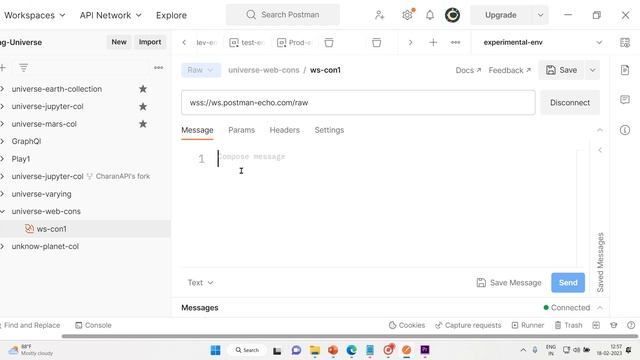This screenshot has width=640, height=360.
Task: Click the WebSocket URL field
Action: 358,103
